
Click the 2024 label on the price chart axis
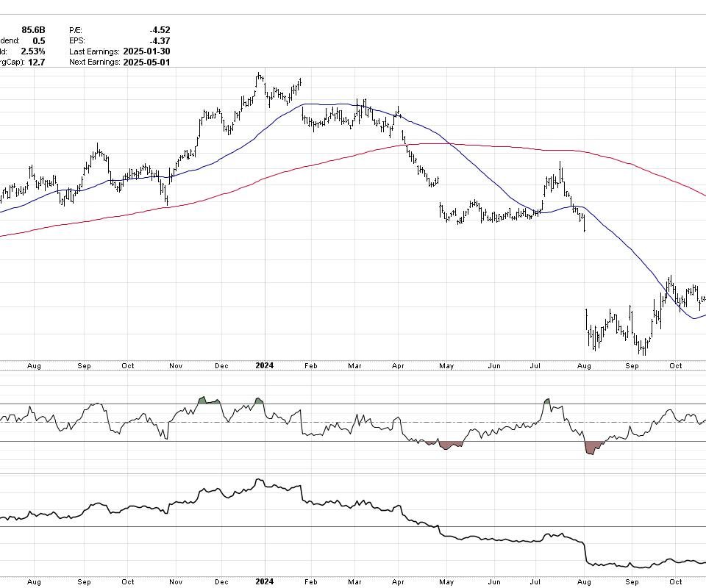264,365
